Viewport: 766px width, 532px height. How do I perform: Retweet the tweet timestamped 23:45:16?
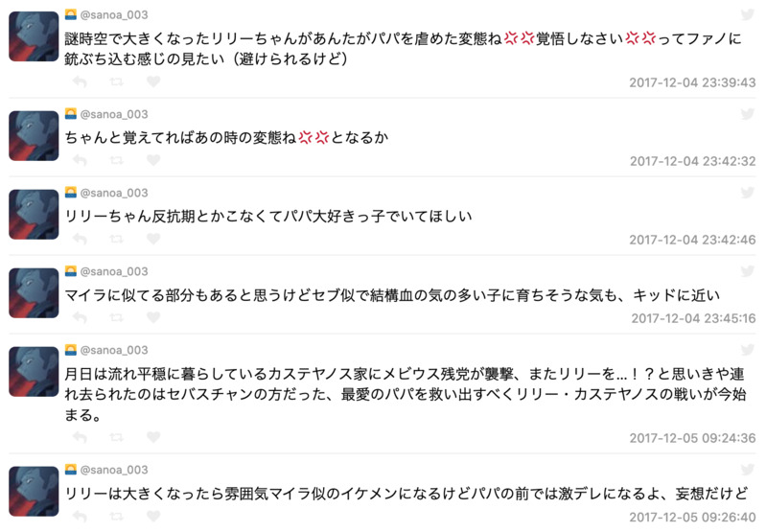(x=116, y=318)
